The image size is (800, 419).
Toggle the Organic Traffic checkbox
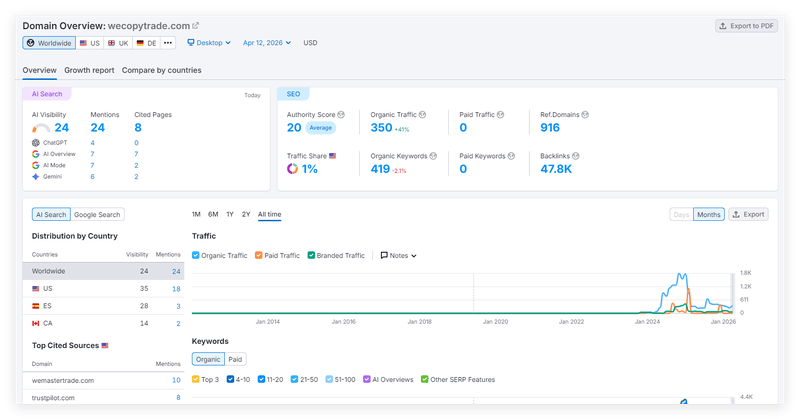[195, 255]
